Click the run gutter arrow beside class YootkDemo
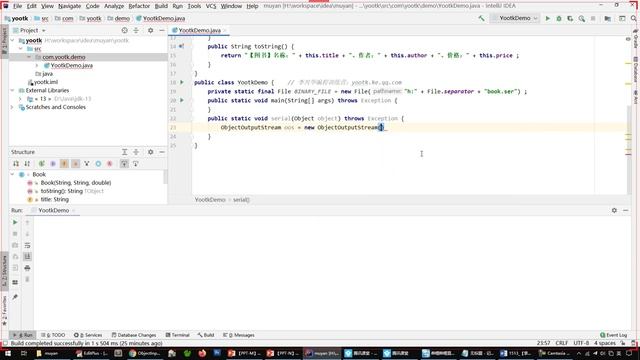Screen dimensions: 640x360 click(x=182, y=82)
